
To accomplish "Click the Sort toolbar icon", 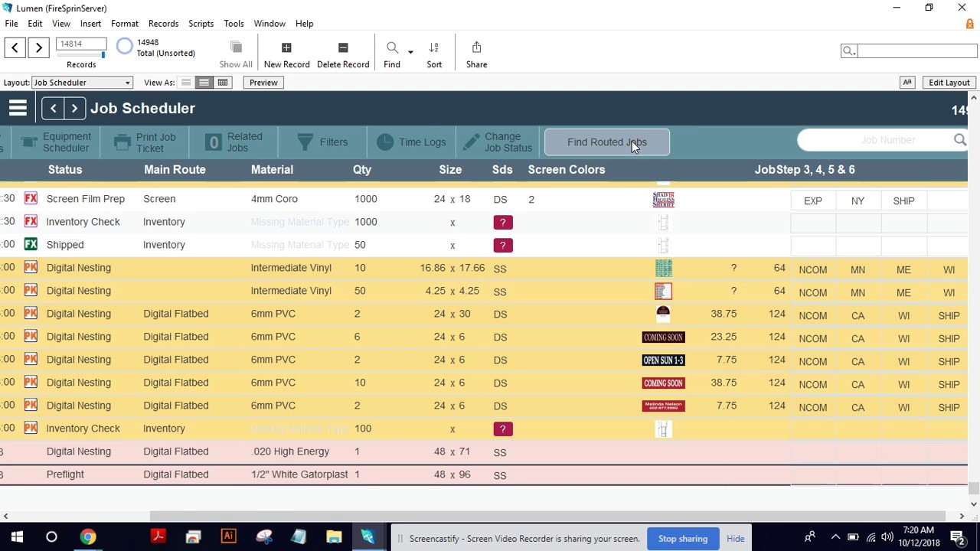I will (434, 55).
